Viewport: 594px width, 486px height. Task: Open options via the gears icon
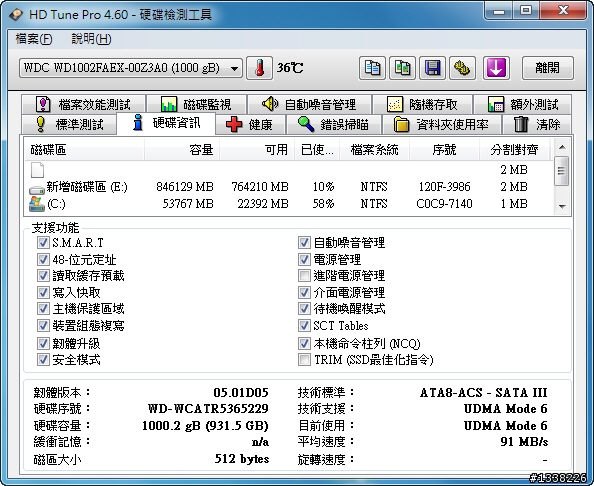click(x=462, y=68)
